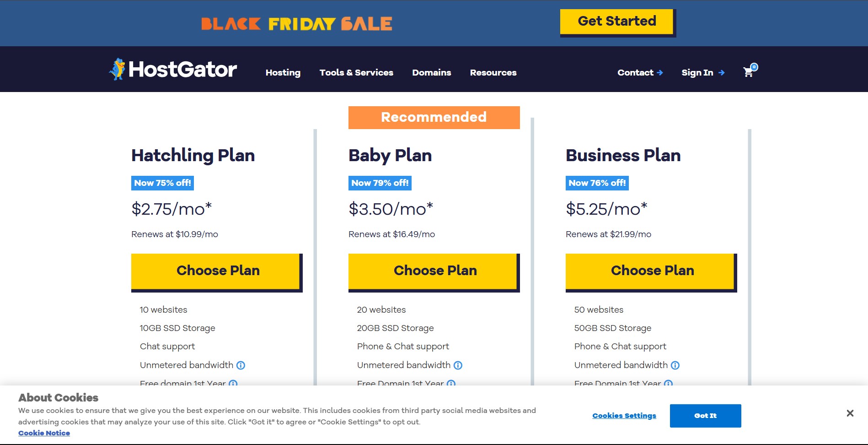Open the Domains dropdown
The height and width of the screenshot is (445, 868).
pyautogui.click(x=431, y=72)
